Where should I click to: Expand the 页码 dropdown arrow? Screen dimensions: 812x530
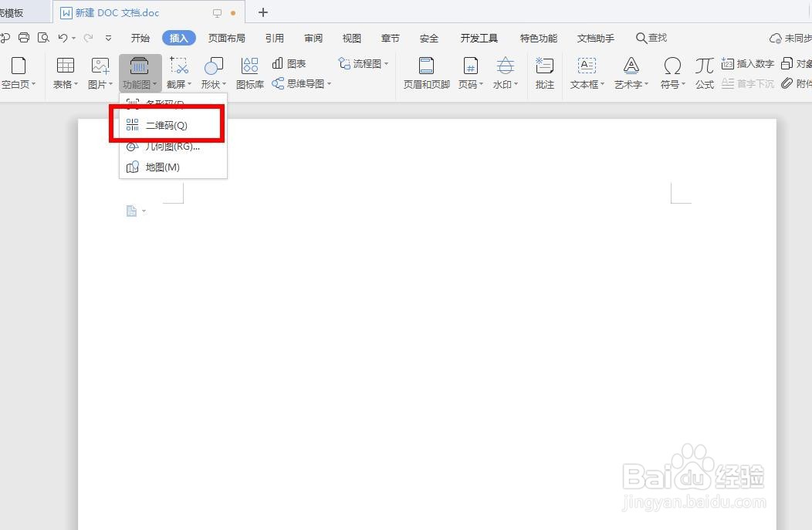coord(481,84)
